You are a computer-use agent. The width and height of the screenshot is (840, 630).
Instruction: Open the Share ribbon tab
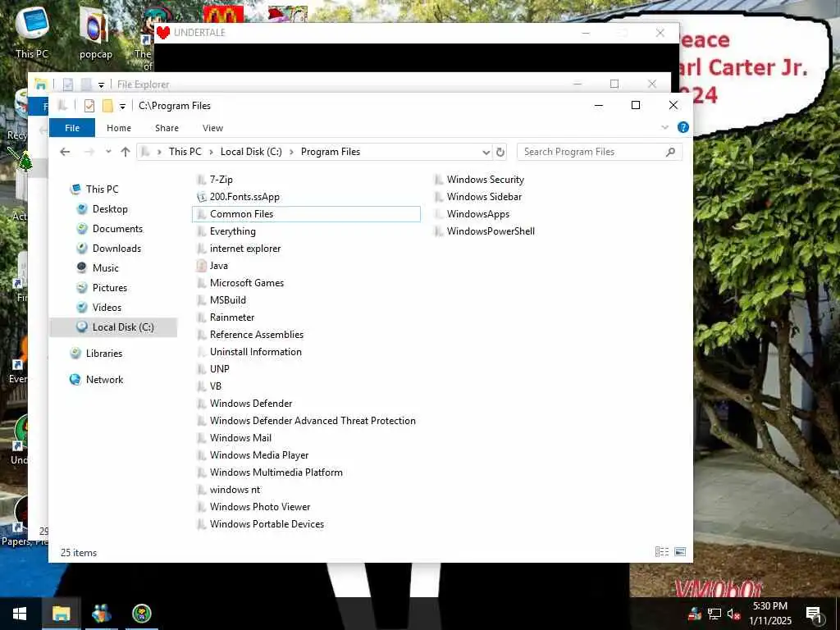167,128
